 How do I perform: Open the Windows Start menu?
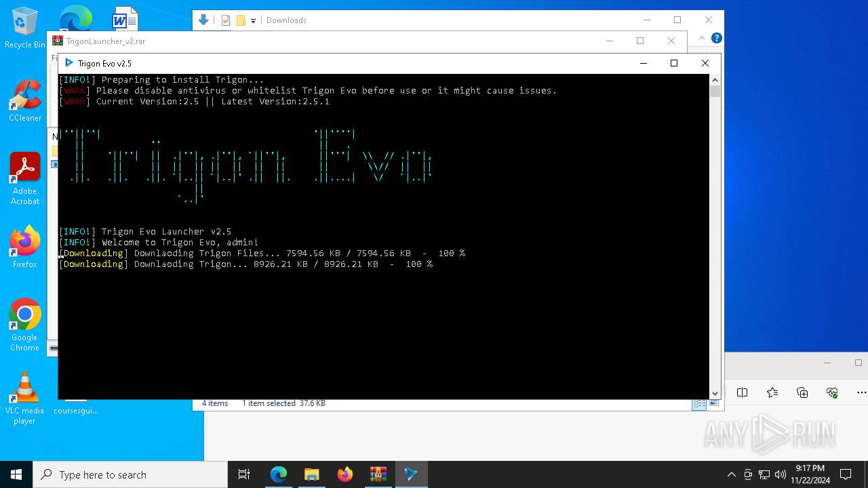click(x=16, y=474)
